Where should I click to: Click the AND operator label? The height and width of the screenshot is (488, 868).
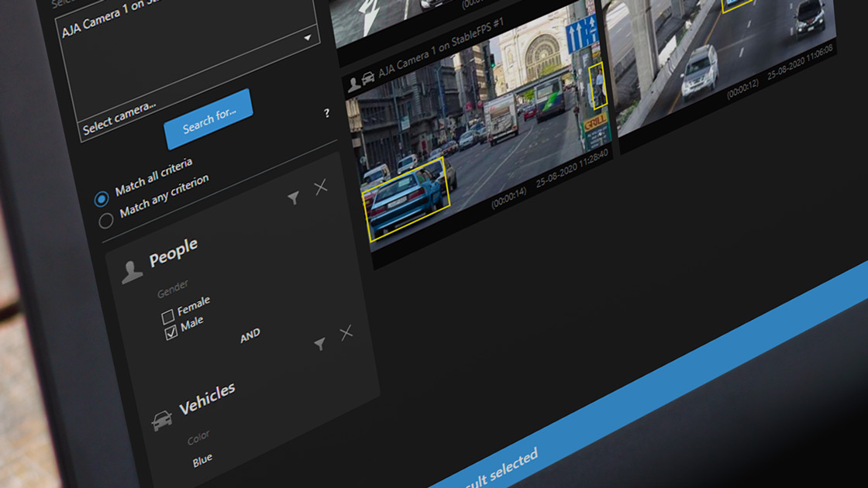[250, 335]
